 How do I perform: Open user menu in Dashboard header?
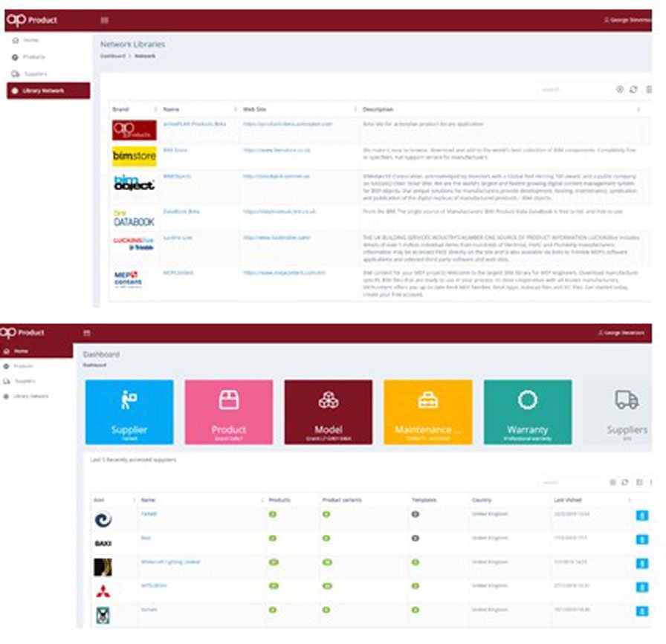click(621, 333)
